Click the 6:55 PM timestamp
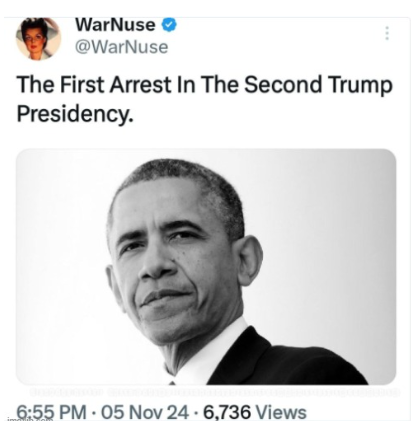The height and width of the screenshot is (421, 411). click(51, 412)
